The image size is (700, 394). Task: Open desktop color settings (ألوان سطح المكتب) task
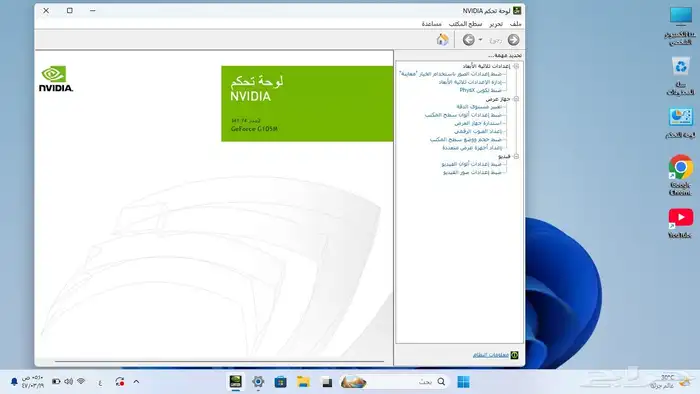click(x=463, y=115)
